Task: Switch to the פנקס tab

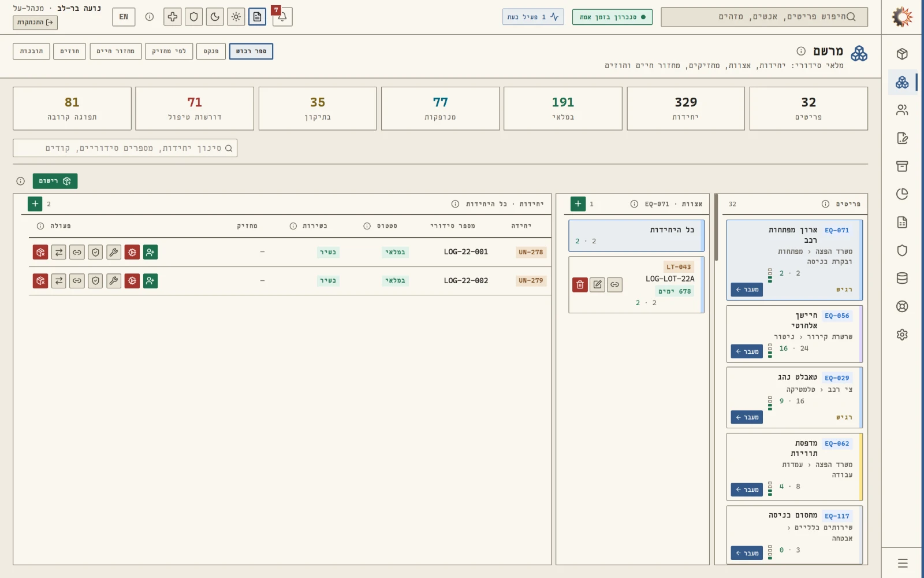Action: click(211, 51)
